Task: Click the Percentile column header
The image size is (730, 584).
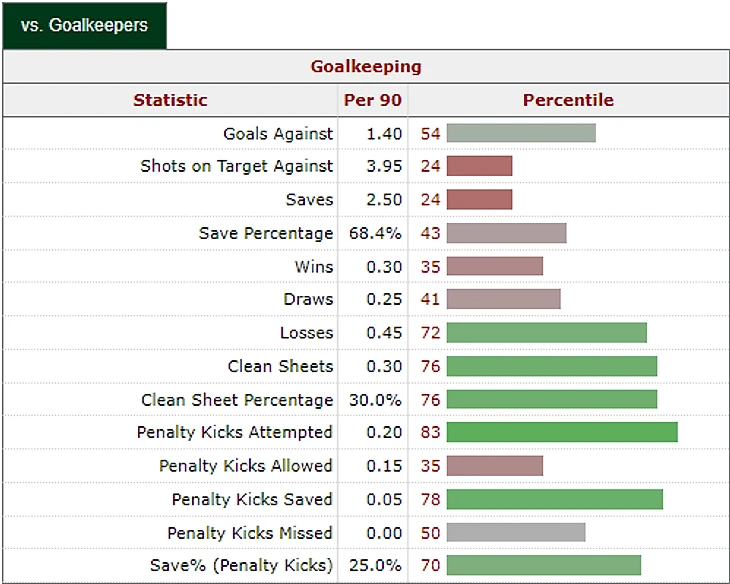Action: click(568, 100)
